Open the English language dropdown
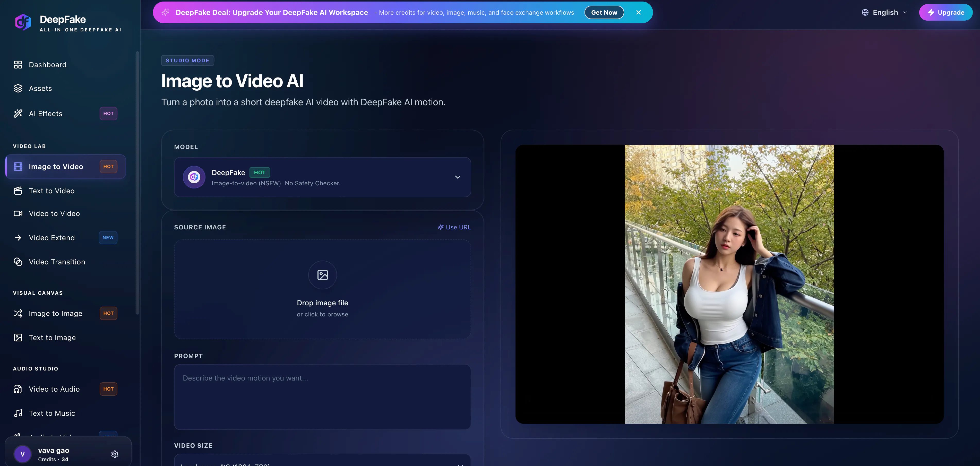The image size is (980, 466). click(885, 13)
